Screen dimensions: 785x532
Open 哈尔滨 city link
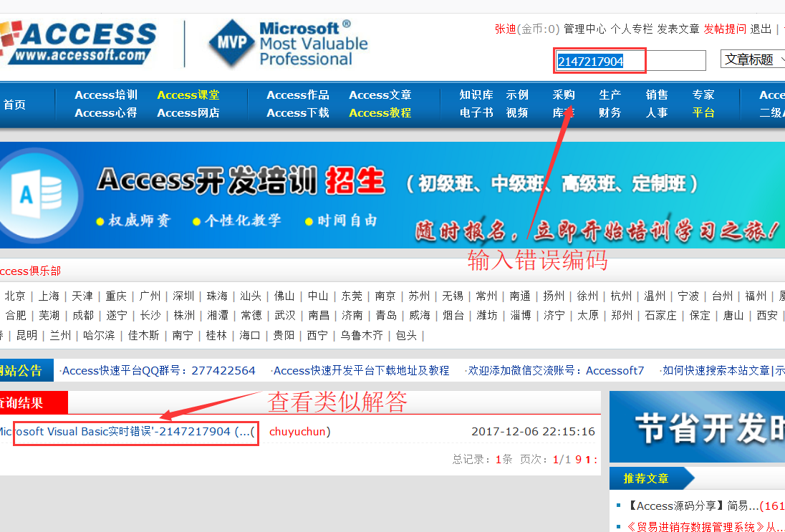(x=99, y=335)
